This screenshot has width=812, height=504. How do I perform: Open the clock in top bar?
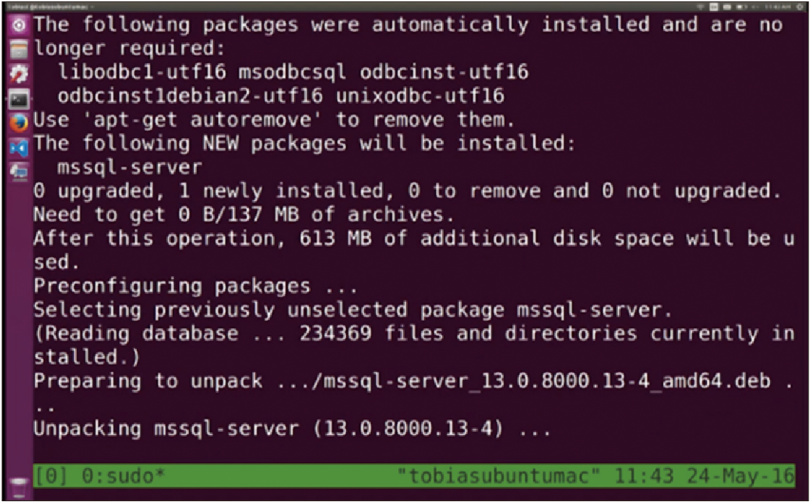click(x=778, y=7)
